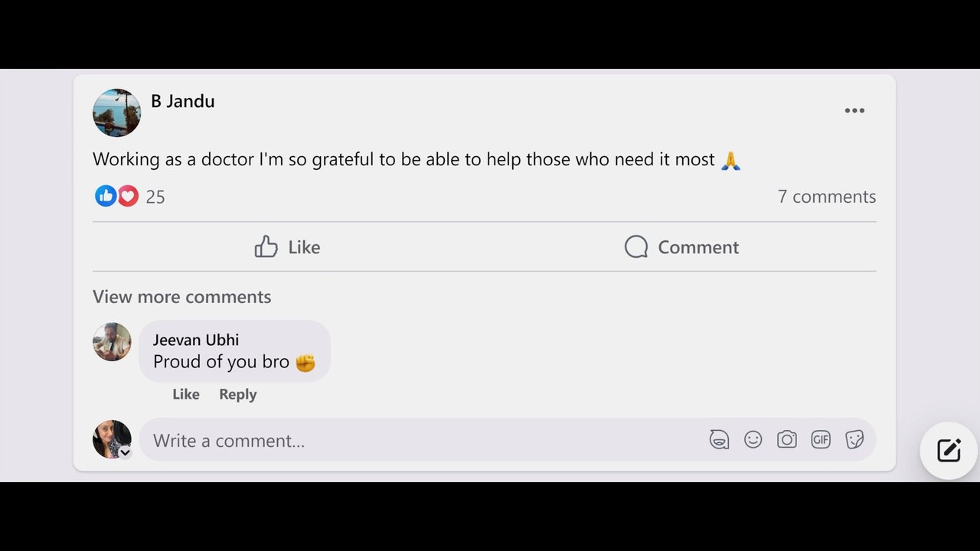Click the Comment button under the post
Screen dimensions: 980x551
(x=681, y=246)
